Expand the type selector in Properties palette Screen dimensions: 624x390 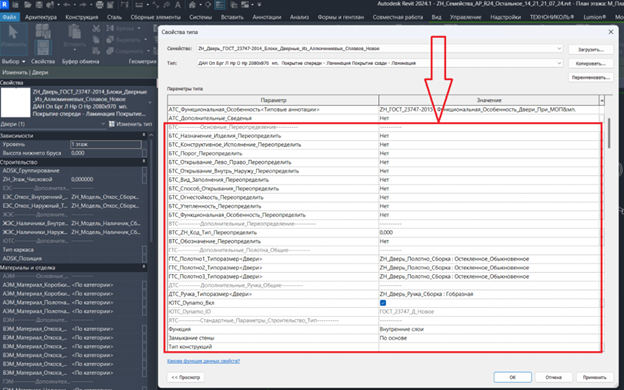pos(150,103)
